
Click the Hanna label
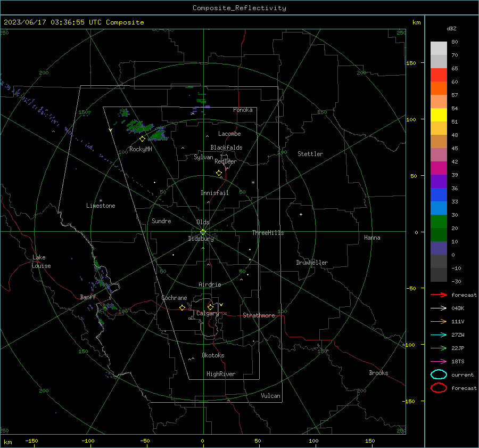pyautogui.click(x=372, y=238)
